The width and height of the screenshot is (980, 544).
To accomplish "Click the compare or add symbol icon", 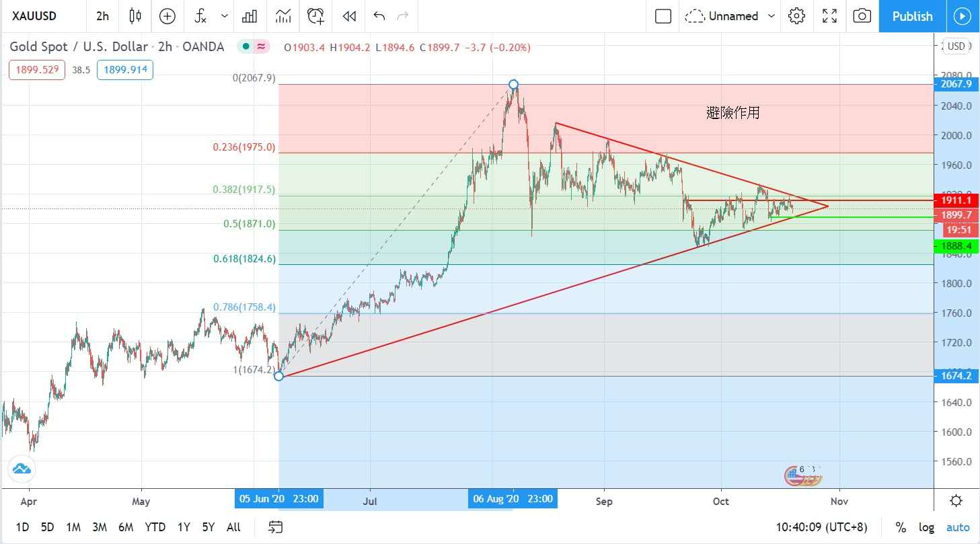I will point(167,16).
